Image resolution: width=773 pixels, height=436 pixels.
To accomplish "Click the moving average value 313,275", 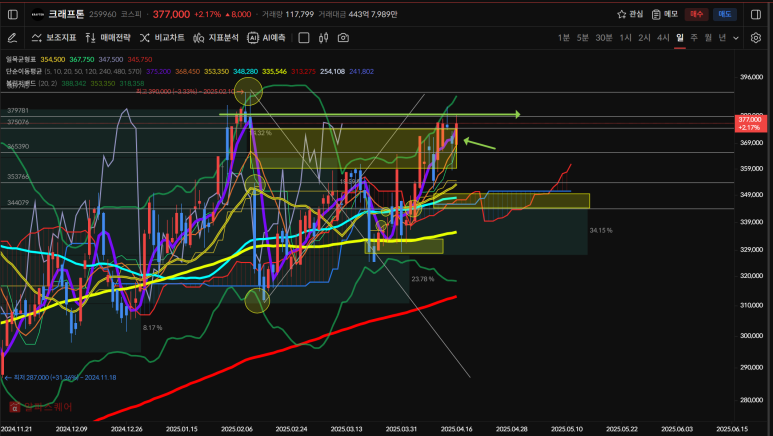I will coord(303,72).
